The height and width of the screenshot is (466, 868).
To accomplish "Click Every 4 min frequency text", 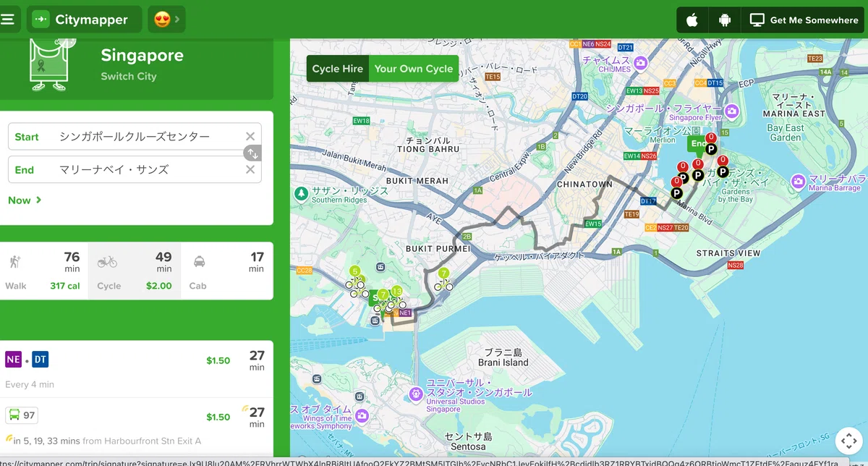I will (30, 384).
